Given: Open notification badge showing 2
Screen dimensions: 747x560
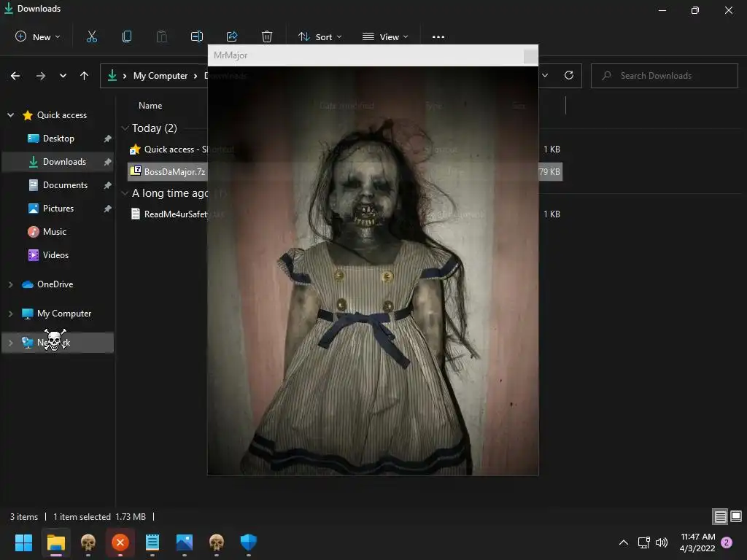Looking at the screenshot, I should 727,542.
